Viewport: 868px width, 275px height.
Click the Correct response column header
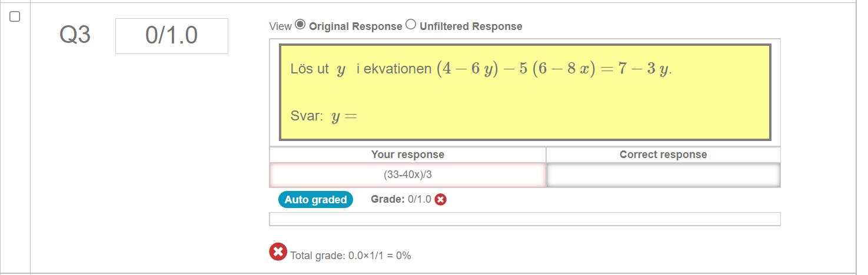(663, 155)
